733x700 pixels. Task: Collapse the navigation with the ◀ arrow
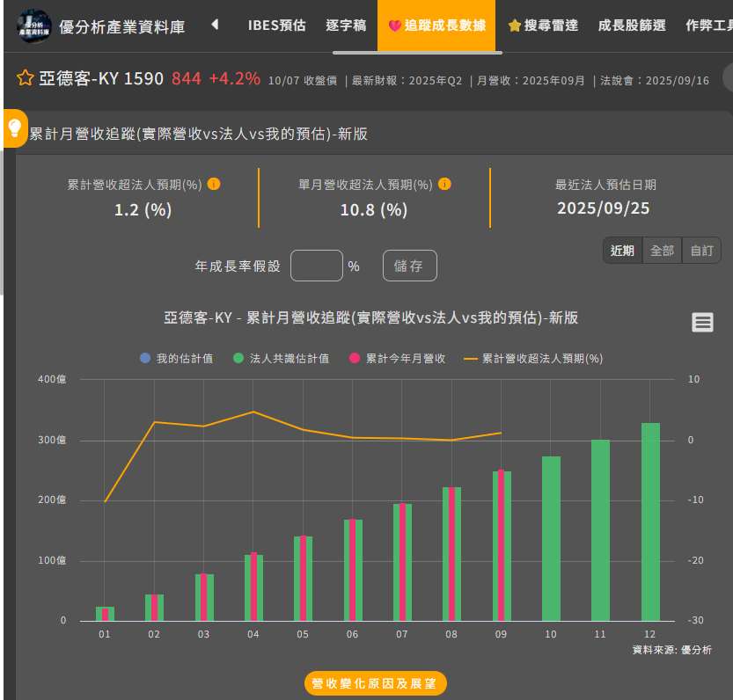pyautogui.click(x=215, y=26)
